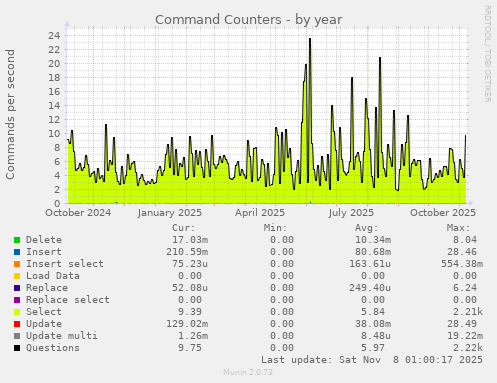Click the 'Select' legend label
This screenshot has width=497, height=383.
pyautogui.click(x=44, y=312)
